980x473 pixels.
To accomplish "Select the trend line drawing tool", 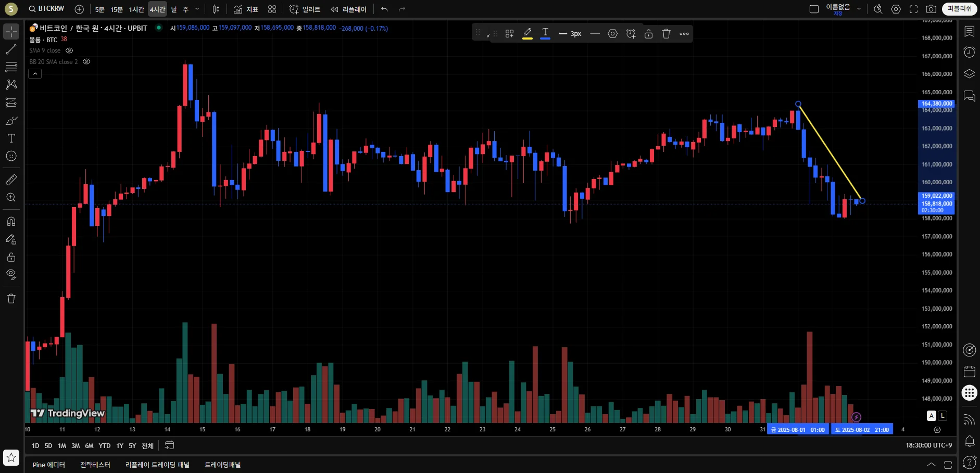I will tap(11, 49).
